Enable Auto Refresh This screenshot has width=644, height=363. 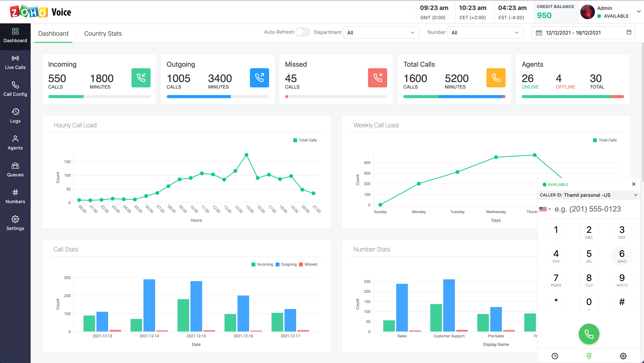pyautogui.click(x=303, y=32)
